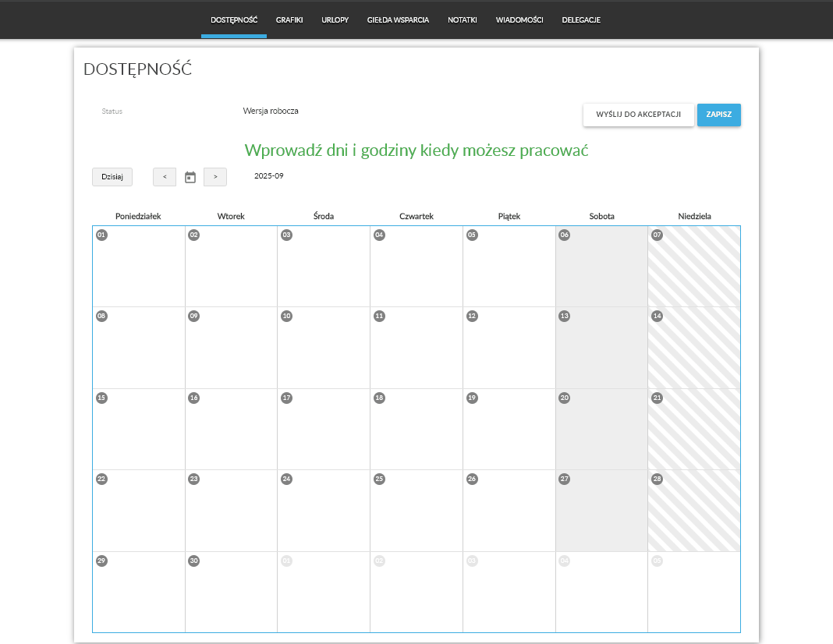Click the DOSTĘPNOŚĆ page heading

pyautogui.click(x=137, y=69)
